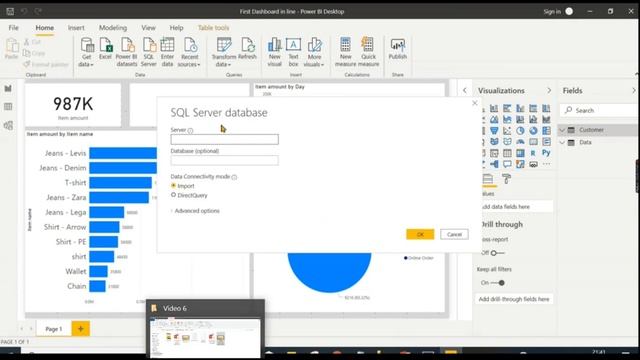Viewport: 640px width, 360px height.
Task: Add a new report page
Action: click(x=80, y=329)
